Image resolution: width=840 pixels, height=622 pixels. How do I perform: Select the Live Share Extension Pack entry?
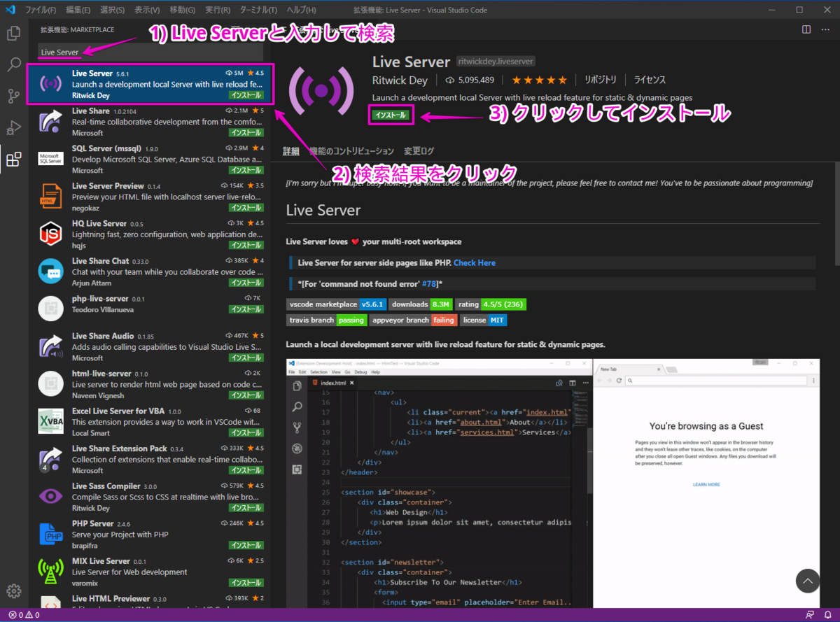click(150, 459)
